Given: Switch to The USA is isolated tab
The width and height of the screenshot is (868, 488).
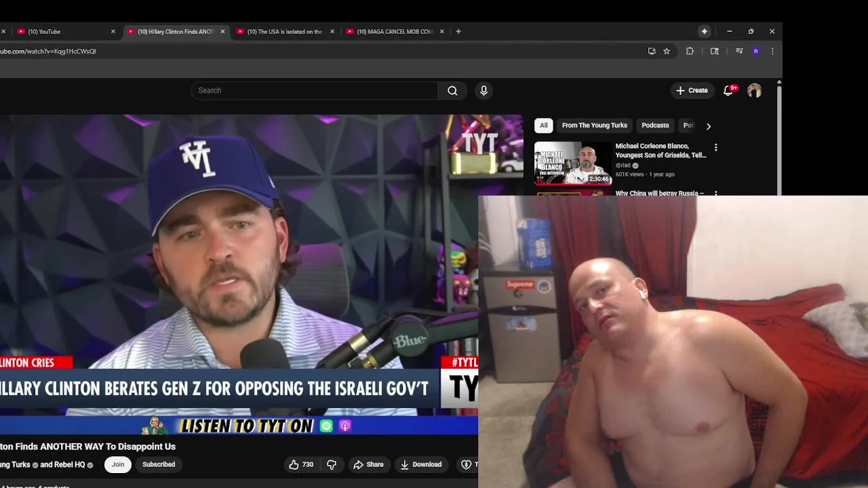Looking at the screenshot, I should tap(285, 31).
